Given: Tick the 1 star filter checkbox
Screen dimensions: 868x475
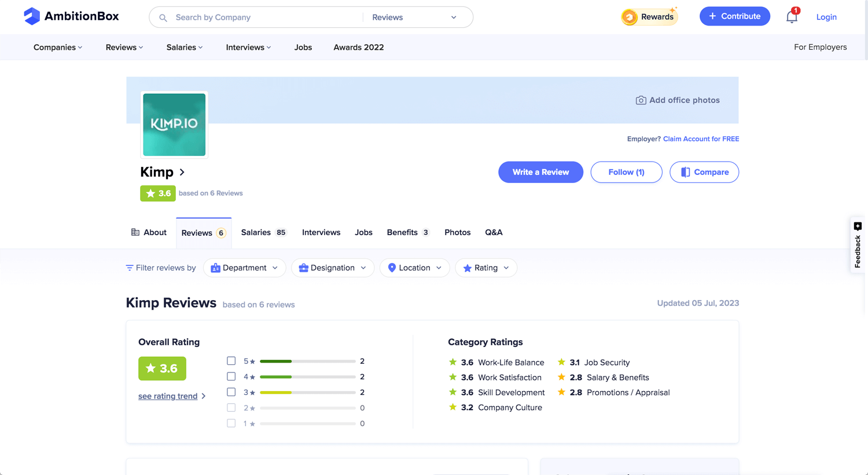Looking at the screenshot, I should pos(231,423).
